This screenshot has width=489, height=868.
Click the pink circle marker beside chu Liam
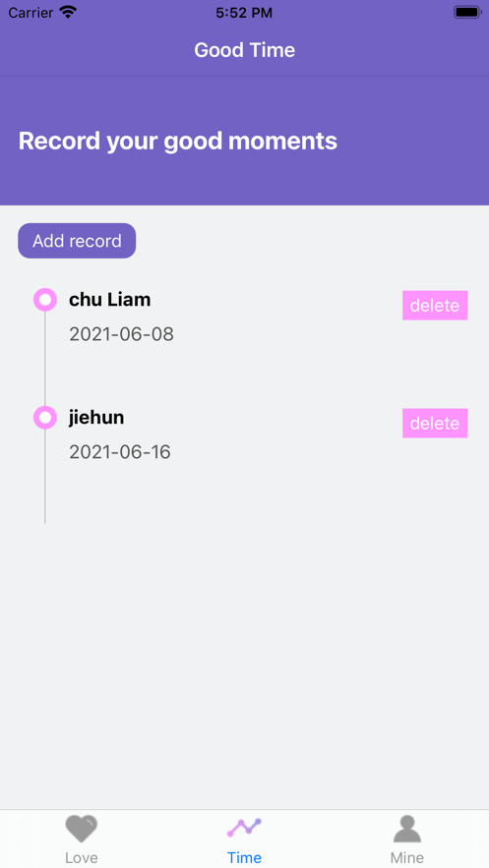pos(45,300)
